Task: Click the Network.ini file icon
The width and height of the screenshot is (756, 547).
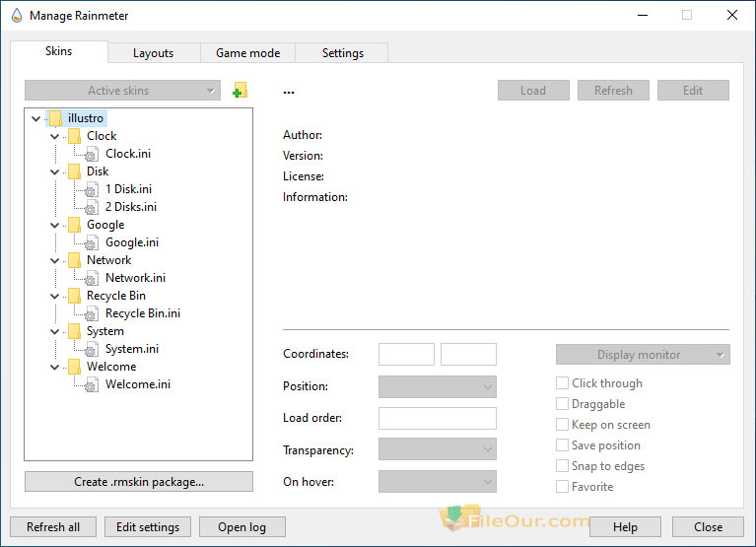Action: click(92, 279)
